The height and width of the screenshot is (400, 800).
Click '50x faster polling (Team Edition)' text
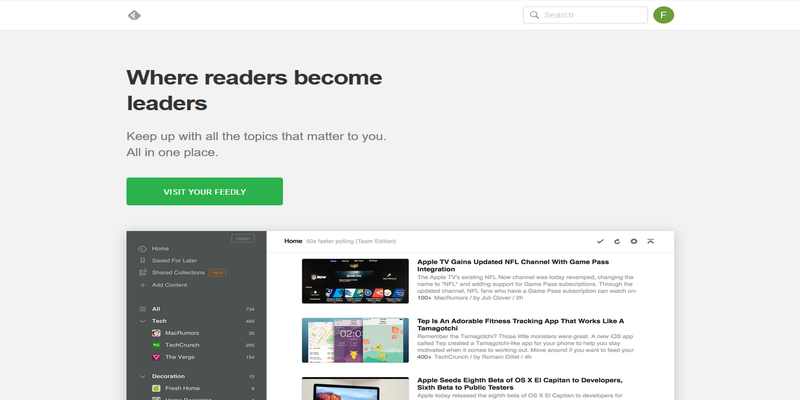pos(351,241)
